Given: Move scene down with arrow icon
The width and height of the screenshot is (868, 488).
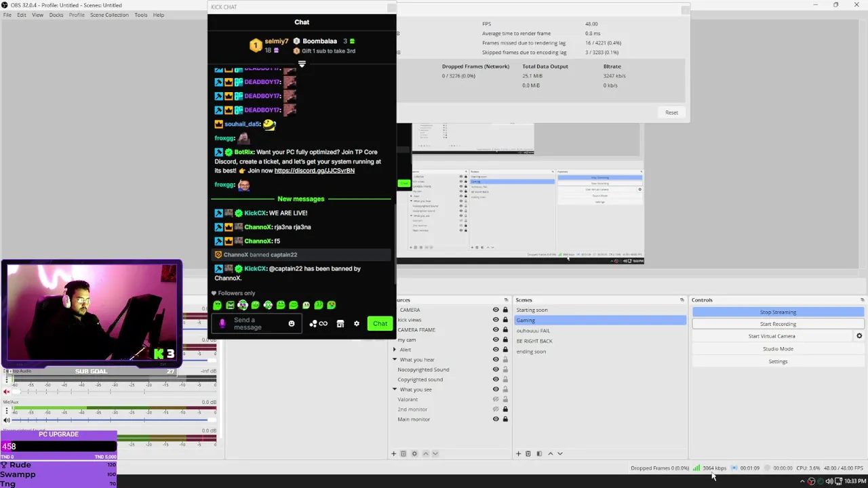Looking at the screenshot, I should click(559, 453).
